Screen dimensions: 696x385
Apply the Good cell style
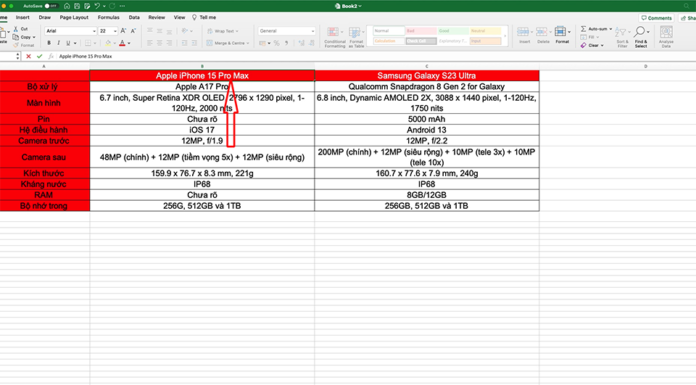(x=453, y=31)
